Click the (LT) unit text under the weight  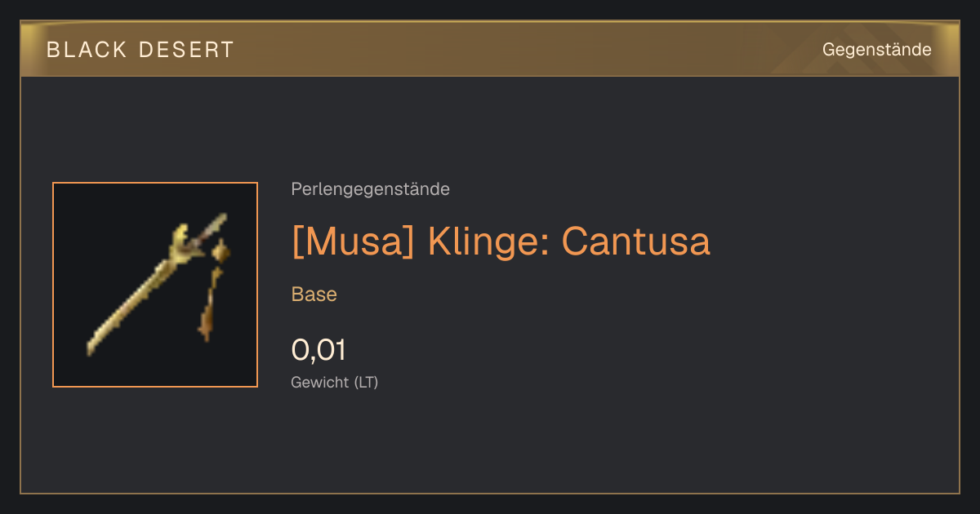click(x=366, y=382)
